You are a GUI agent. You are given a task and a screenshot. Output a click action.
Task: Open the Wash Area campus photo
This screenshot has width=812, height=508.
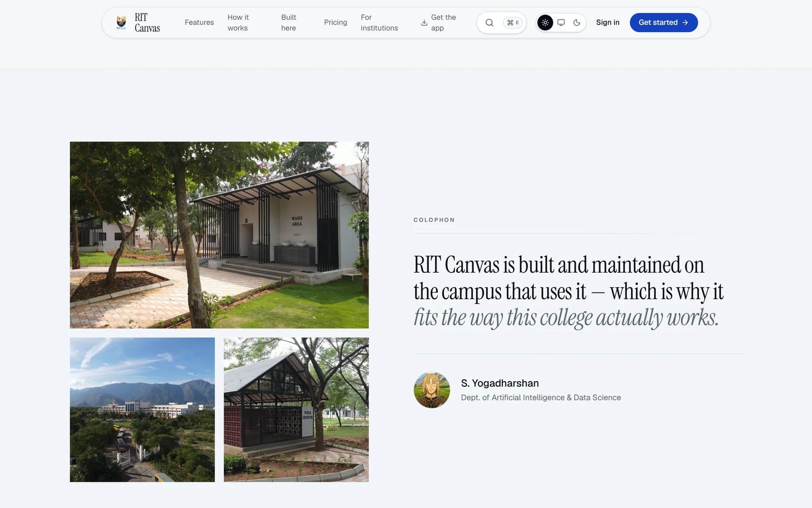[219, 235]
